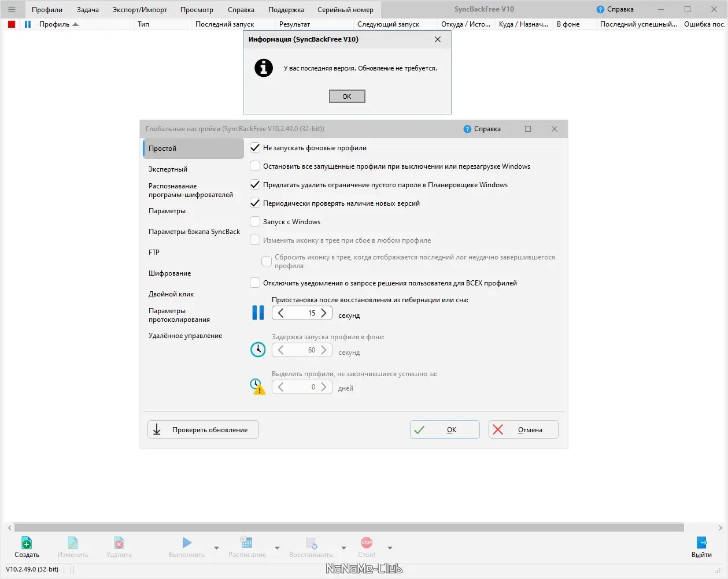728x579 pixels.
Task: Click the Стоп! stop sign icon
Action: pos(367,543)
